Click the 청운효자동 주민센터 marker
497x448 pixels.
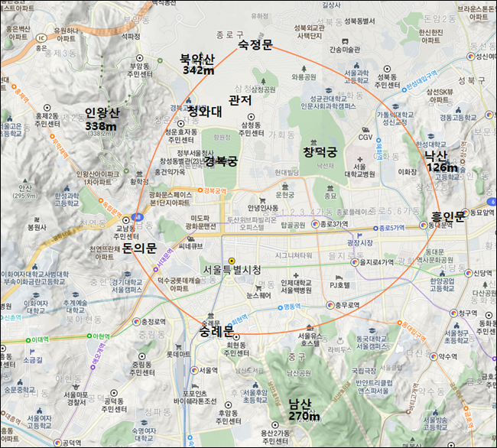[x=180, y=123]
